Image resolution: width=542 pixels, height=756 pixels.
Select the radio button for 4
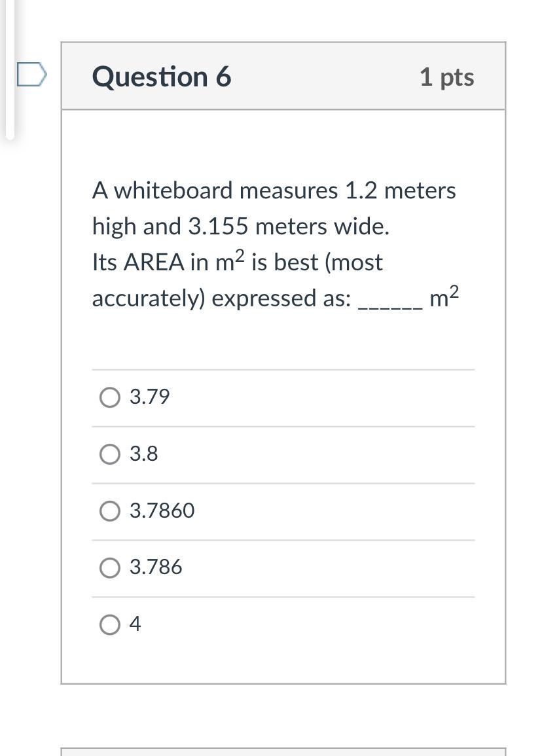click(x=110, y=625)
